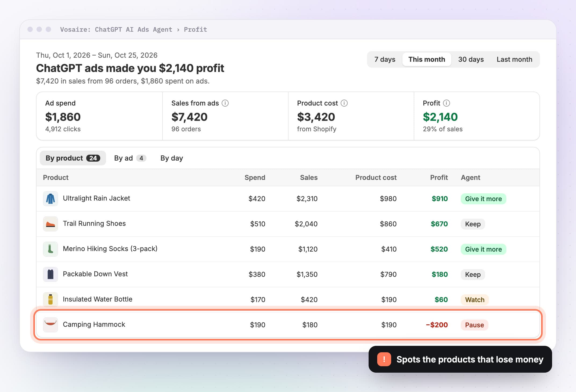Click Give it more for Ultralight Rain Jacket
The height and width of the screenshot is (392, 576).
click(x=483, y=199)
